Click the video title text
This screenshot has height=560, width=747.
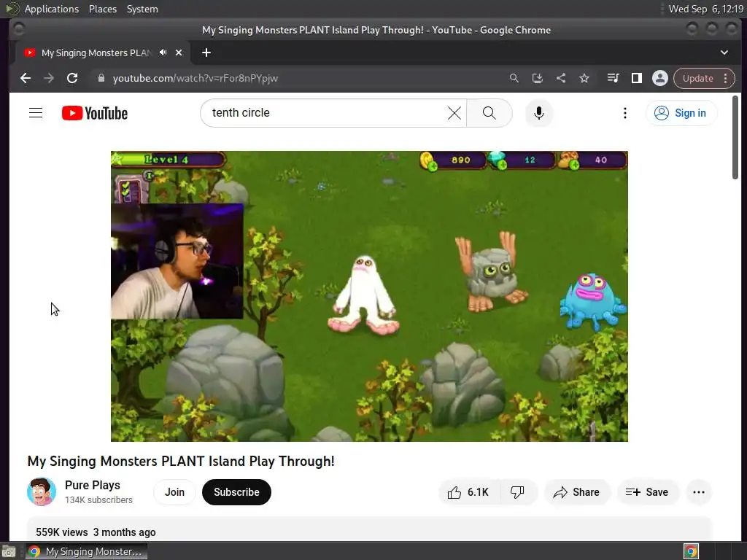181,461
